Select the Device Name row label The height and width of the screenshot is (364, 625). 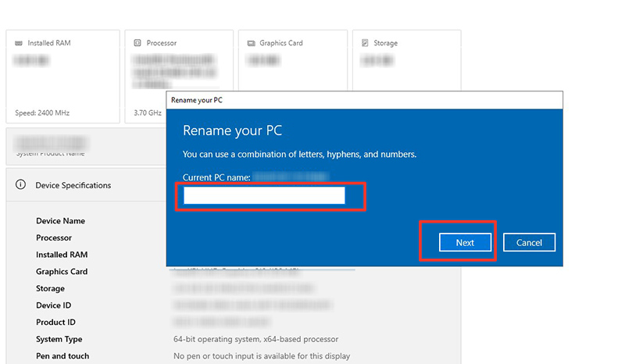61,221
